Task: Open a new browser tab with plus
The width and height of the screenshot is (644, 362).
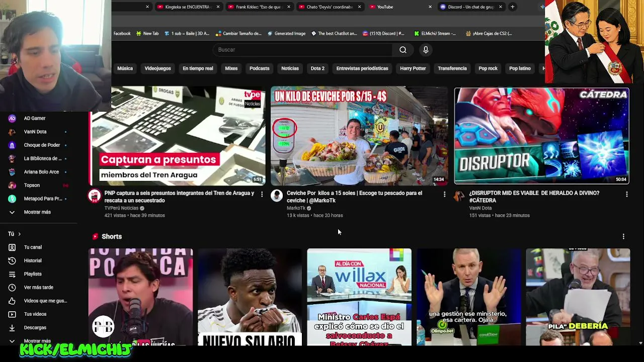Action: [x=512, y=7]
